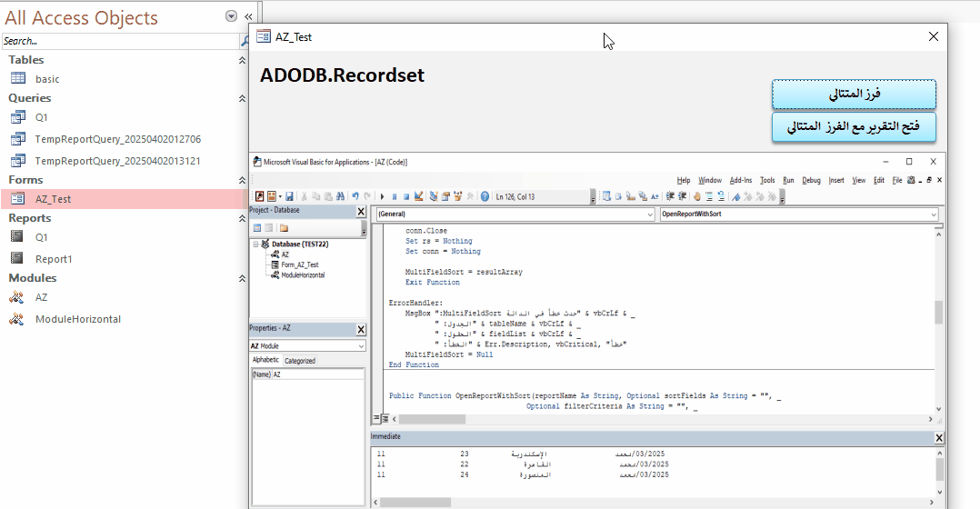The height and width of the screenshot is (509, 980).
Task: Open the (General) object dropdown
Action: tap(649, 215)
